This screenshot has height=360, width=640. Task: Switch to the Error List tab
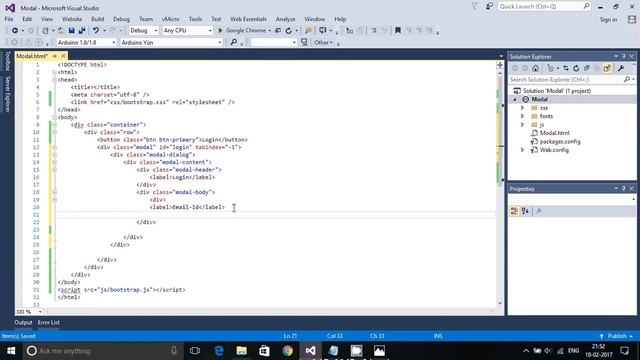click(49, 322)
